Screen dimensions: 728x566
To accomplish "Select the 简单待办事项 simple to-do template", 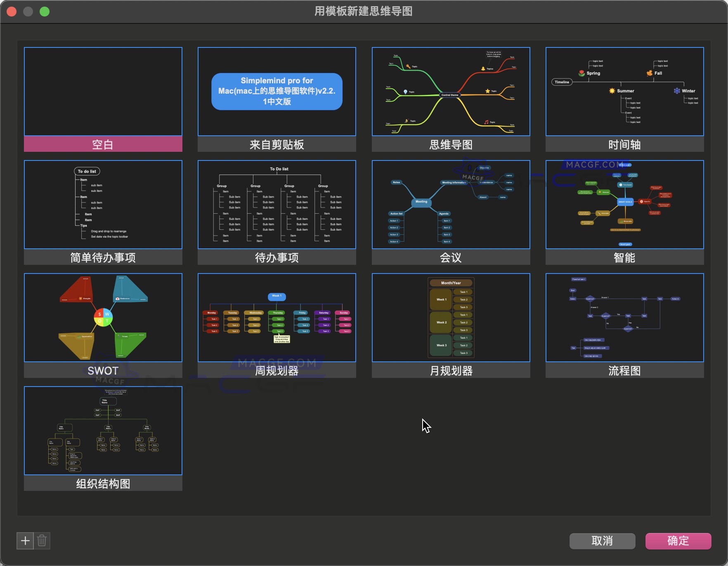I will pyautogui.click(x=103, y=205).
